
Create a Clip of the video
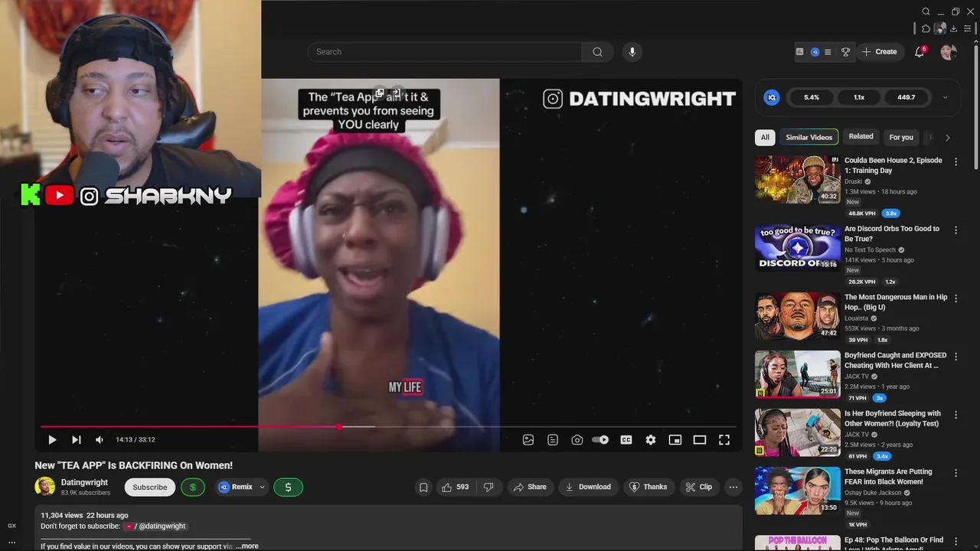(698, 487)
